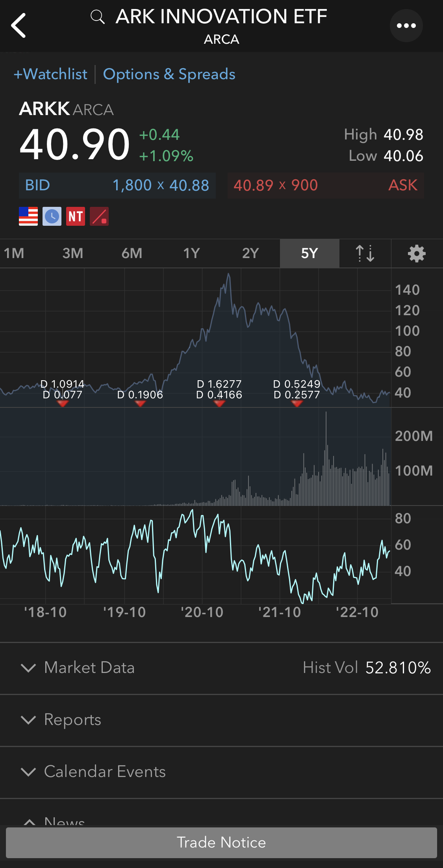Tap the D 1.6277 dividend marker
443x868 pixels.
[219, 403]
